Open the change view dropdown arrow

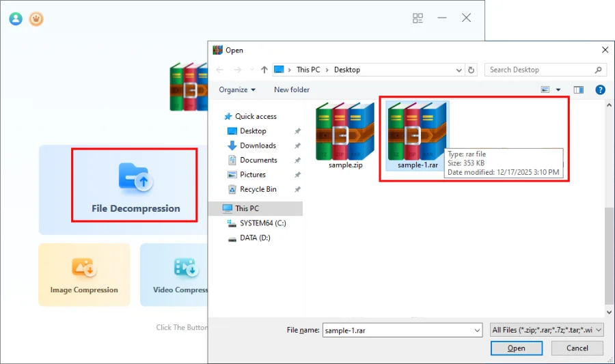pyautogui.click(x=558, y=89)
